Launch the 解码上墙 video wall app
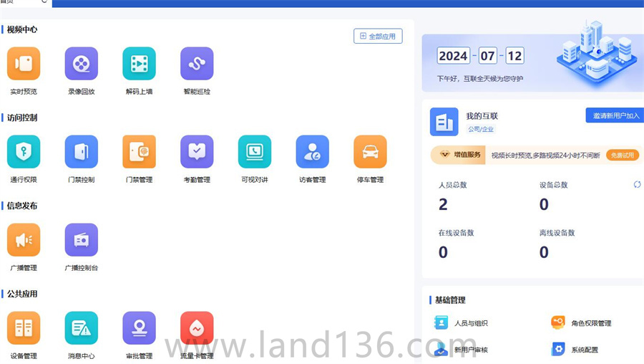Screen dimensions: 644x364 click(139, 64)
